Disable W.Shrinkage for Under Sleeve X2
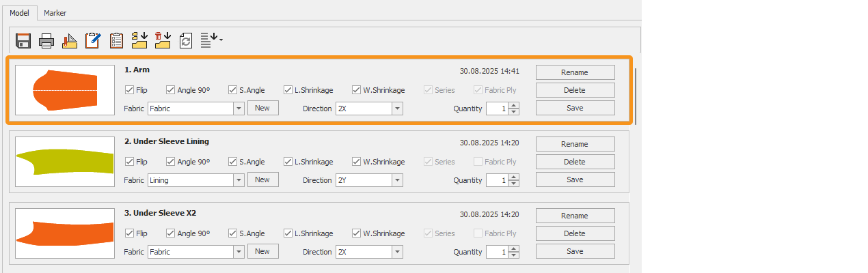The width and height of the screenshot is (868, 273). 356,233
